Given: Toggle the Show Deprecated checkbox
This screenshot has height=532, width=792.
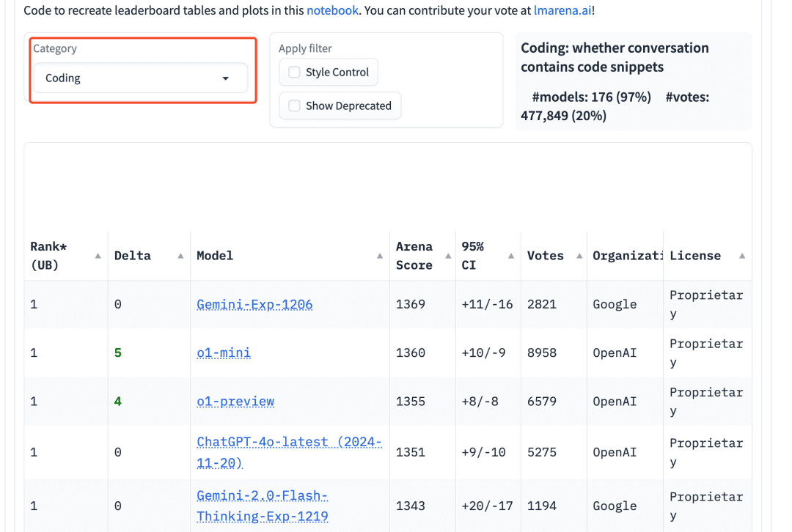Looking at the screenshot, I should (x=294, y=106).
